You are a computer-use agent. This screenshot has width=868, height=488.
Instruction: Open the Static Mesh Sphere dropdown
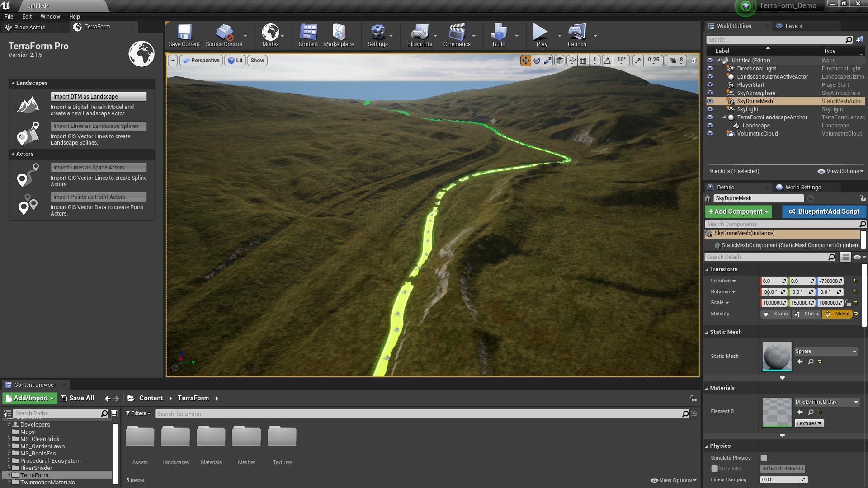point(826,351)
